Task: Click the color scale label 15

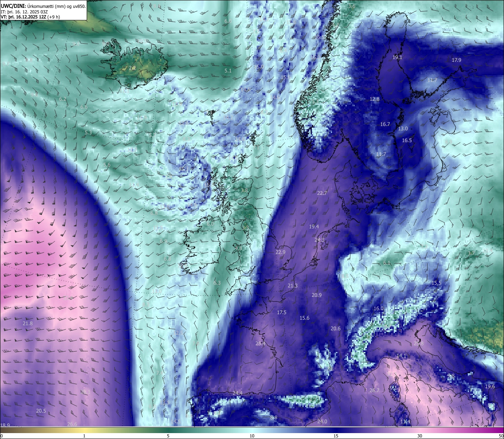Action: pos(336,436)
